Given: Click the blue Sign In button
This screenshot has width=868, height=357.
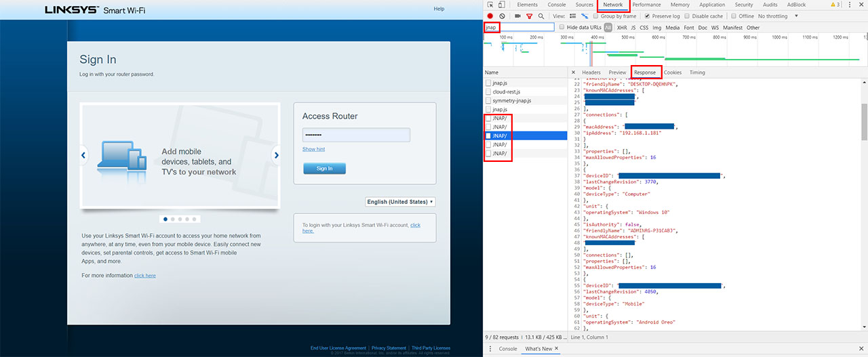Looking at the screenshot, I should pos(324,168).
